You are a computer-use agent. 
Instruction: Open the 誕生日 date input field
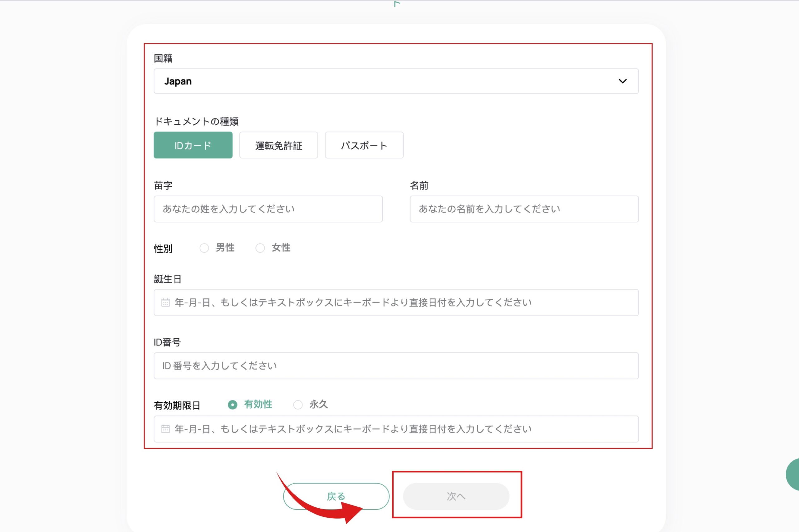pos(396,302)
